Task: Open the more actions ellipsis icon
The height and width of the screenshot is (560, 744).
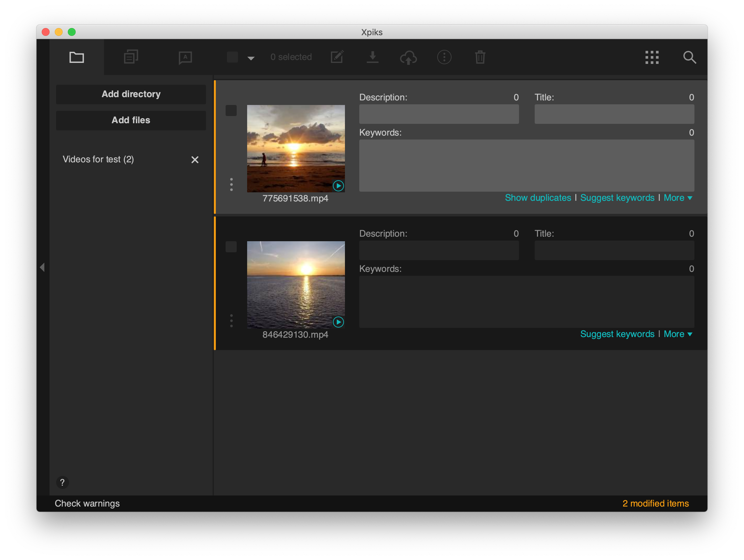Action: point(444,57)
